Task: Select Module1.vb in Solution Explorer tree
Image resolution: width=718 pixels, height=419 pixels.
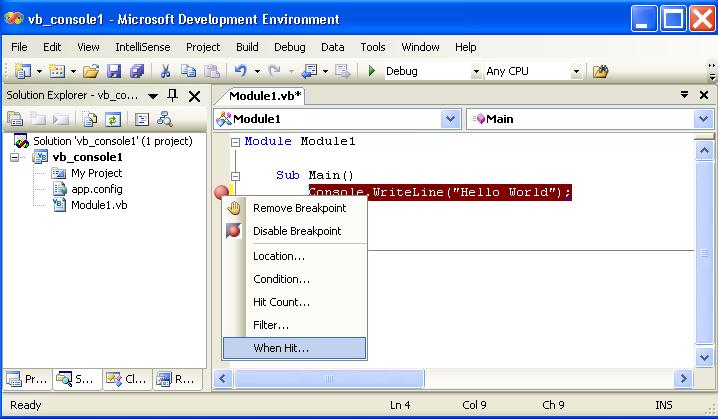Action: point(99,205)
